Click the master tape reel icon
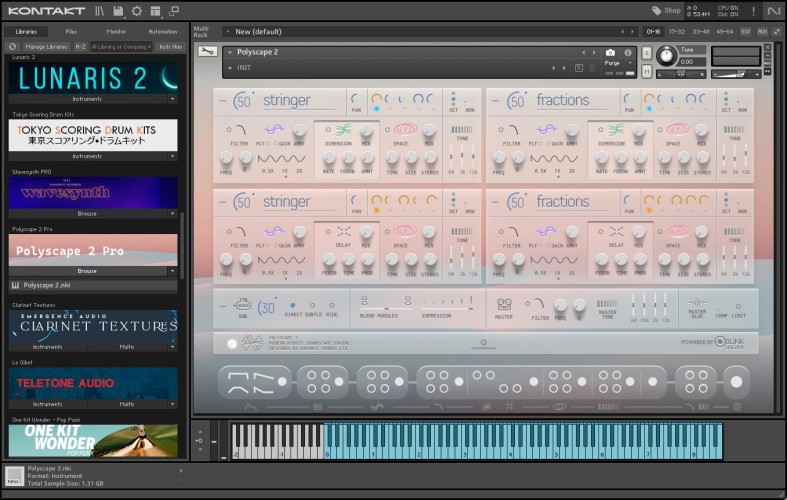This screenshot has height=500, width=787. (x=504, y=304)
